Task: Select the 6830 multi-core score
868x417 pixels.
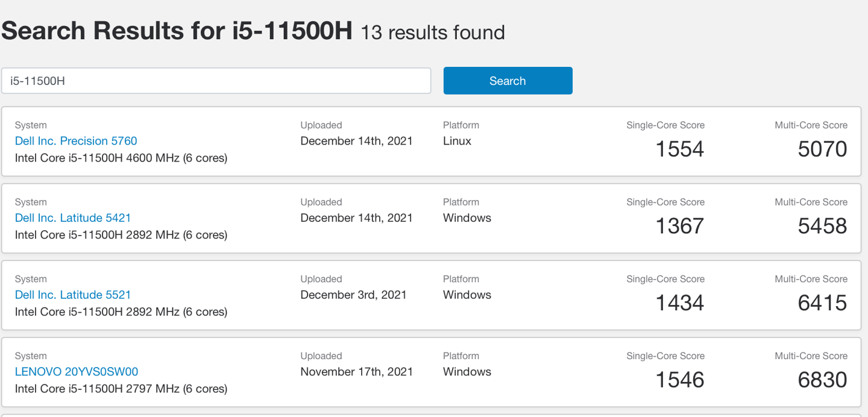Action: (x=822, y=380)
